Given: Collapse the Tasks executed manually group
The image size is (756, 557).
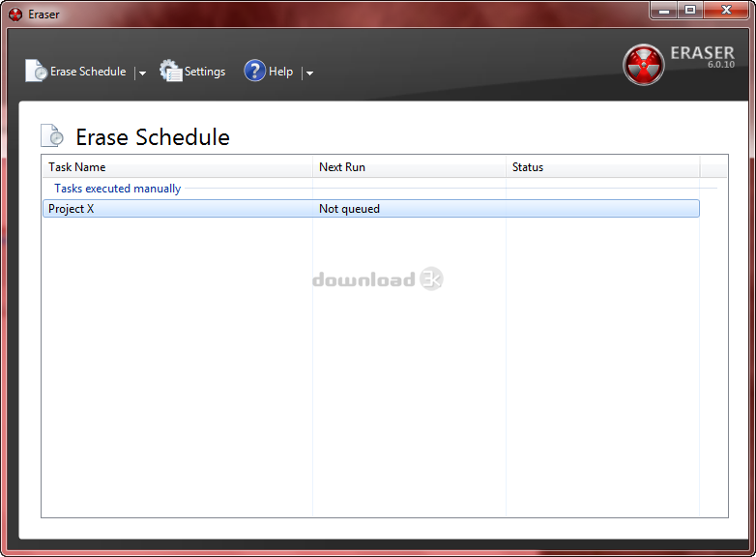Looking at the screenshot, I should pos(117,188).
